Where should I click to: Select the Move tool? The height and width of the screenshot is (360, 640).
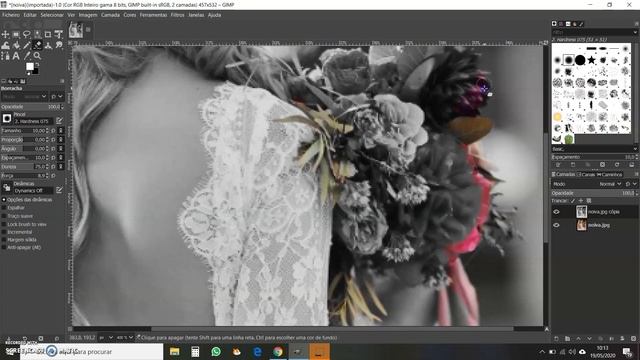5,34
